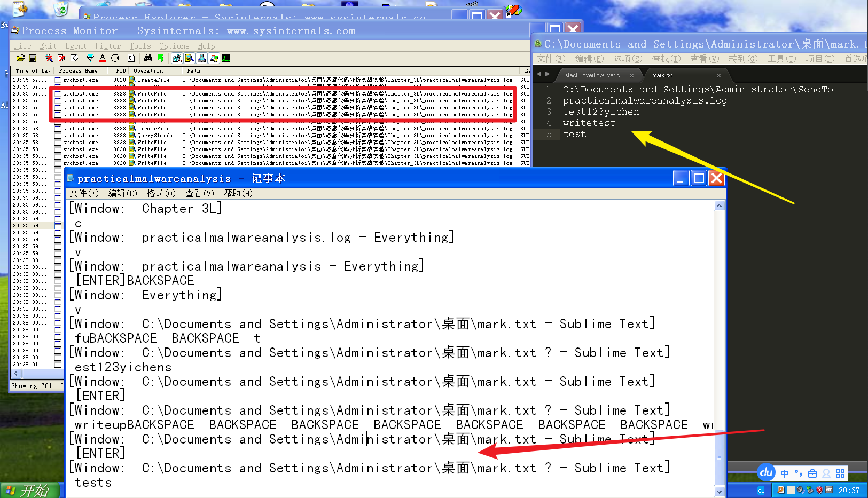The image size is (868, 498).
Task: Open Sublime Text's 项目(P) menu
Action: [820, 59]
